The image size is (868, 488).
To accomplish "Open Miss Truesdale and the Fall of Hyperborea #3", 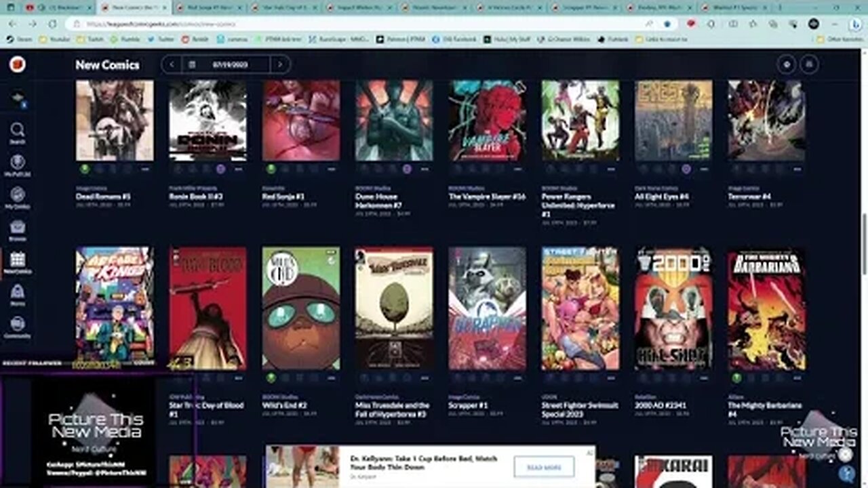I will pyautogui.click(x=393, y=409).
